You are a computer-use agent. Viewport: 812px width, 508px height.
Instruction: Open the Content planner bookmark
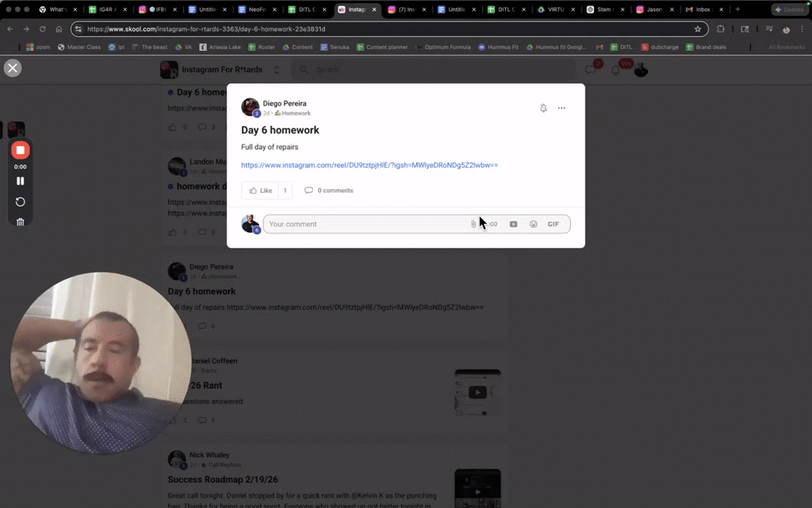coord(382,47)
